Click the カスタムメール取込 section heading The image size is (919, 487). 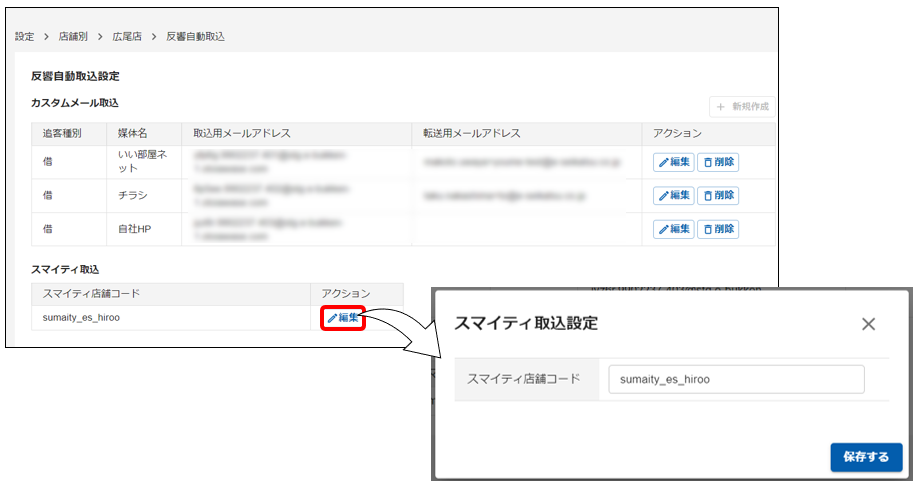pyautogui.click(x=75, y=103)
